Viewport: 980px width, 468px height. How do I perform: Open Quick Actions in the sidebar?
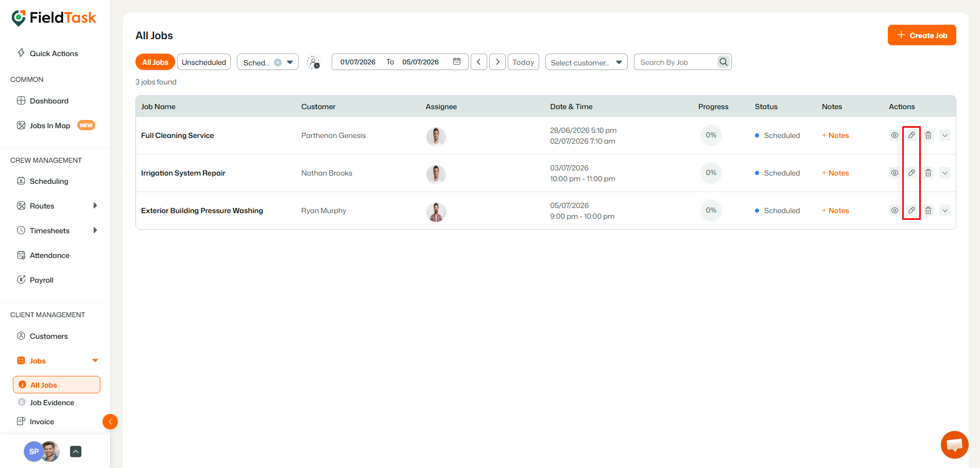point(47,54)
